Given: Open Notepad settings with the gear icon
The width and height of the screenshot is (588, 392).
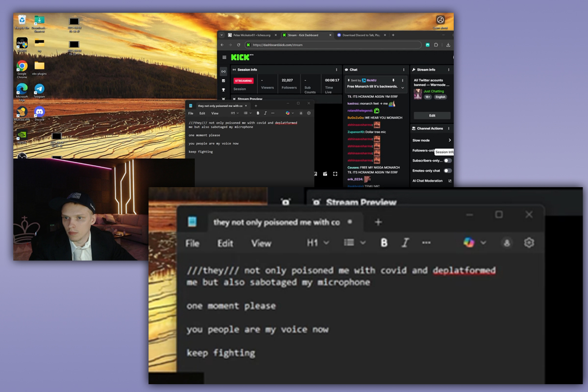Looking at the screenshot, I should (529, 243).
